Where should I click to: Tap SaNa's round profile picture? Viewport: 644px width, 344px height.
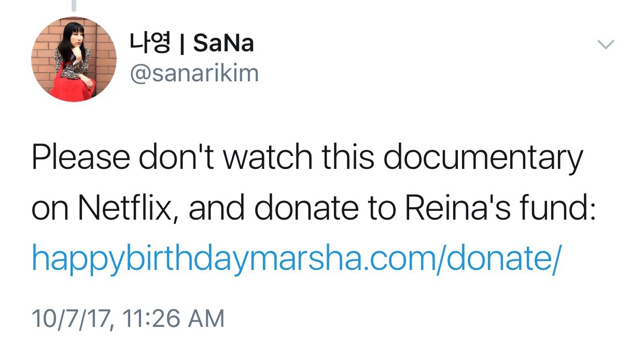(74, 59)
